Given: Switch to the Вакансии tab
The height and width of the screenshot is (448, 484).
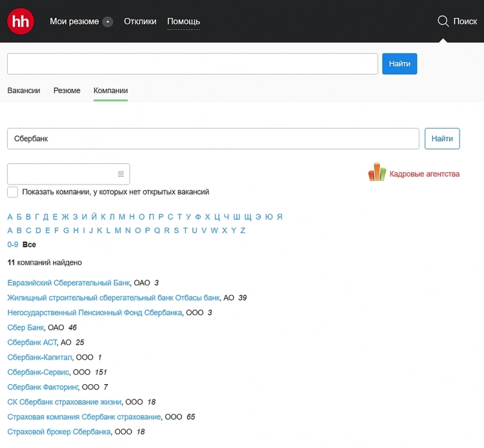Looking at the screenshot, I should [24, 91].
